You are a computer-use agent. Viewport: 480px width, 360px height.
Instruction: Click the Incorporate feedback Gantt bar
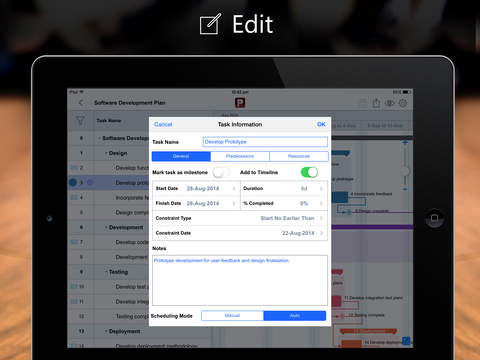pos(340,197)
